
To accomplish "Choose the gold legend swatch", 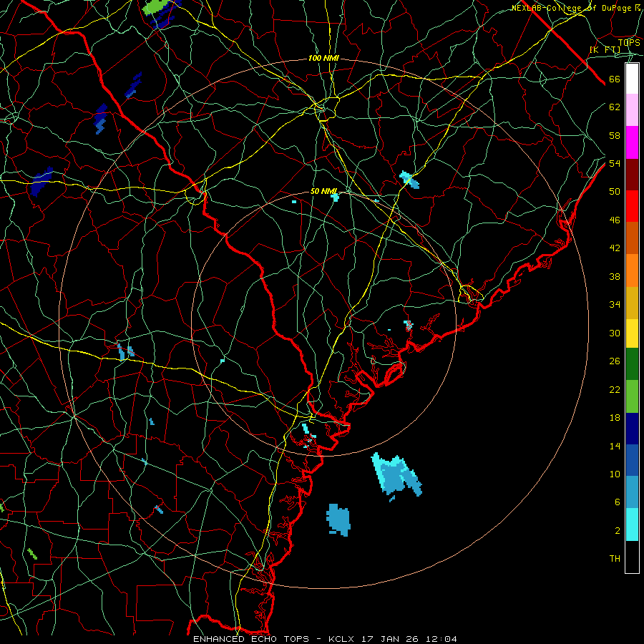I will pyautogui.click(x=632, y=303).
